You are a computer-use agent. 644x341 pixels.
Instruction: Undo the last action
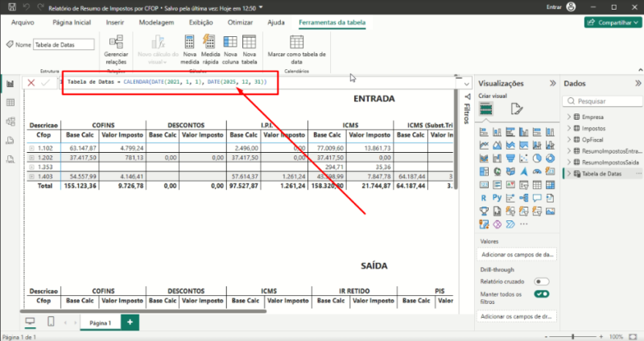pos(27,7)
